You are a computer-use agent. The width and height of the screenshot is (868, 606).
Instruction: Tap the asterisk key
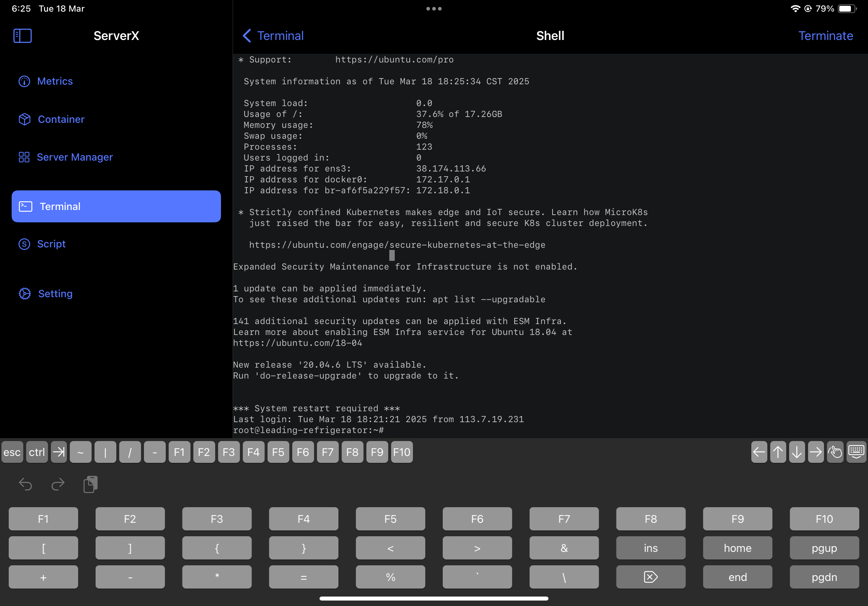point(217,577)
